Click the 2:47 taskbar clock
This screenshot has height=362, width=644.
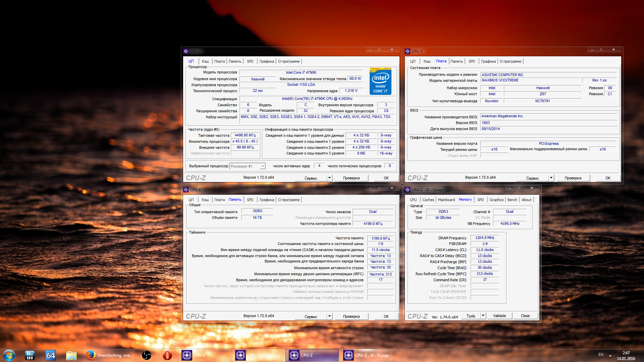coord(626,353)
